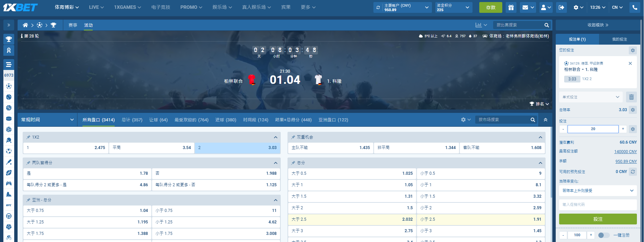This screenshot has width=644, height=242.
Task: Click the trophy icon in left sidebar
Action: [x=9, y=39]
